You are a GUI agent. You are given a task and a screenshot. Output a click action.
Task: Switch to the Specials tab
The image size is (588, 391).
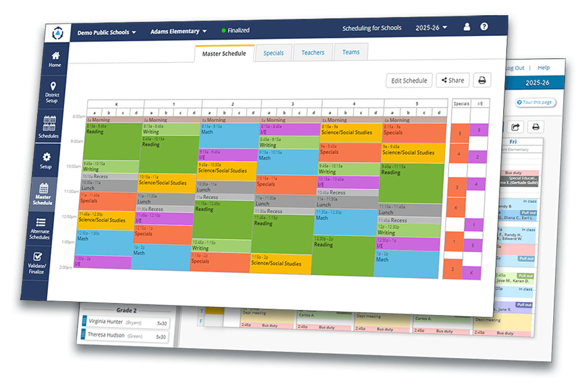click(273, 53)
